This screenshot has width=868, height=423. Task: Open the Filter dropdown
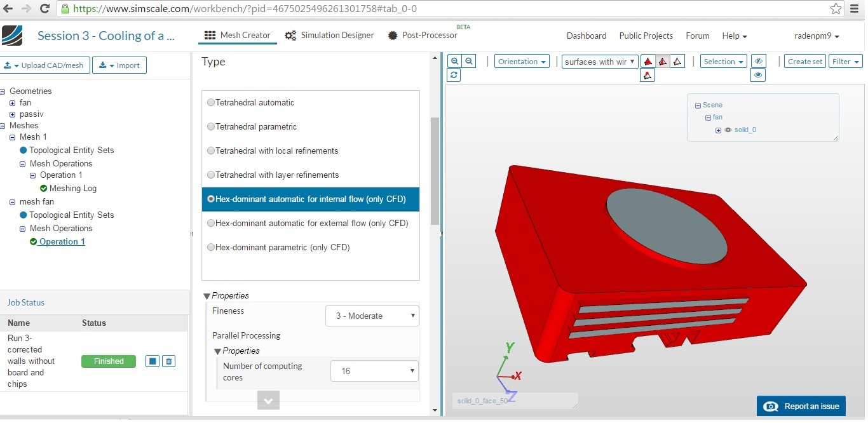coord(845,62)
